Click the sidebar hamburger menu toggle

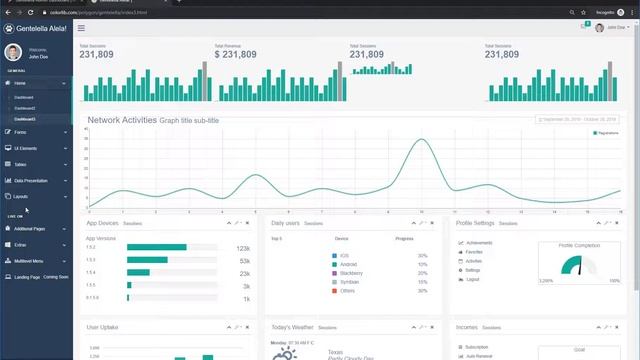point(81,28)
